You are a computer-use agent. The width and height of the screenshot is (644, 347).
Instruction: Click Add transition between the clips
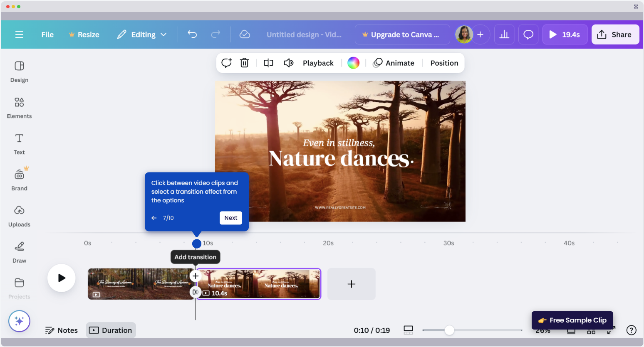(x=196, y=276)
